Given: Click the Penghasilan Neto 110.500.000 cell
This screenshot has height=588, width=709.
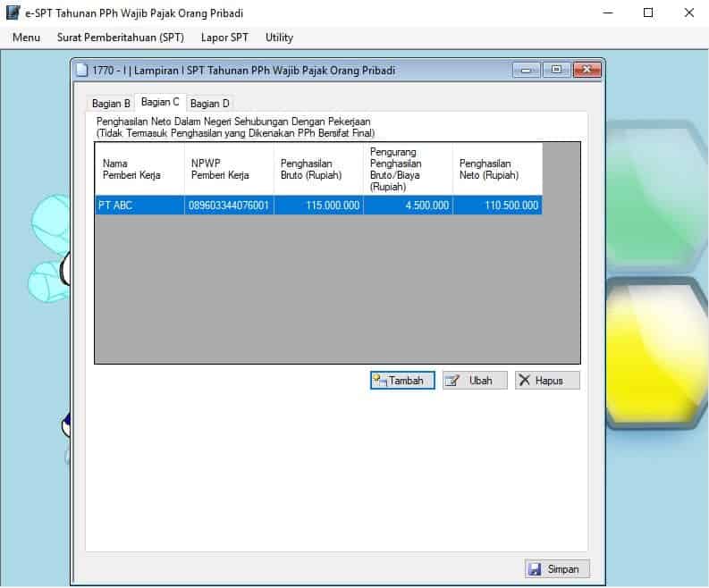Looking at the screenshot, I should click(x=497, y=206).
